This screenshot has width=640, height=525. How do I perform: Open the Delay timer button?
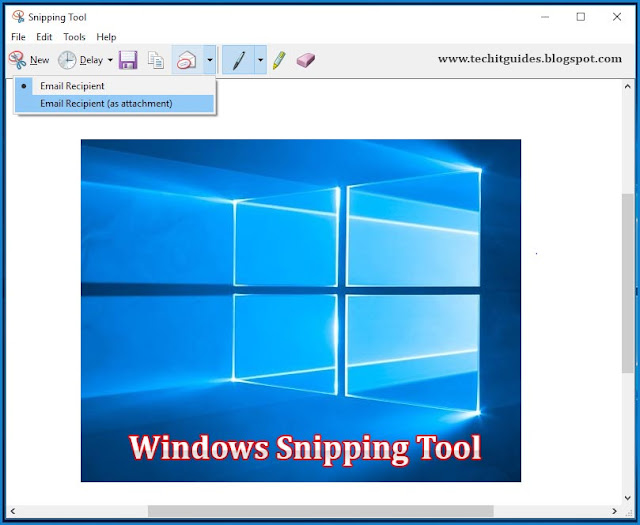(80, 60)
